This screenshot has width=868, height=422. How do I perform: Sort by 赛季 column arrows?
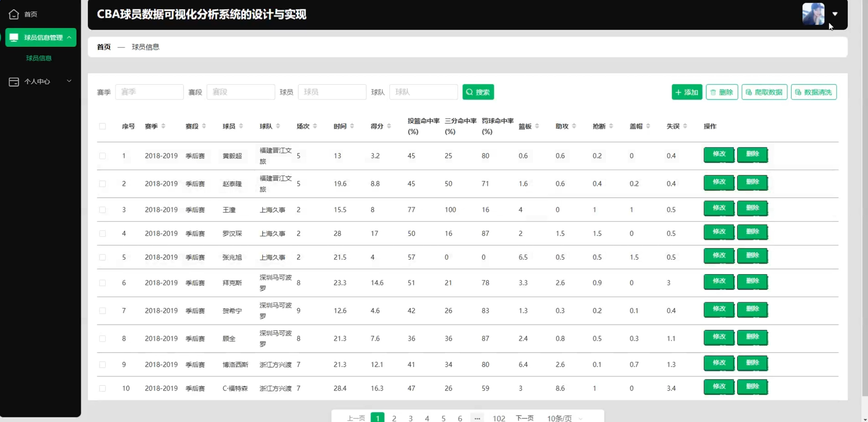[x=163, y=126]
